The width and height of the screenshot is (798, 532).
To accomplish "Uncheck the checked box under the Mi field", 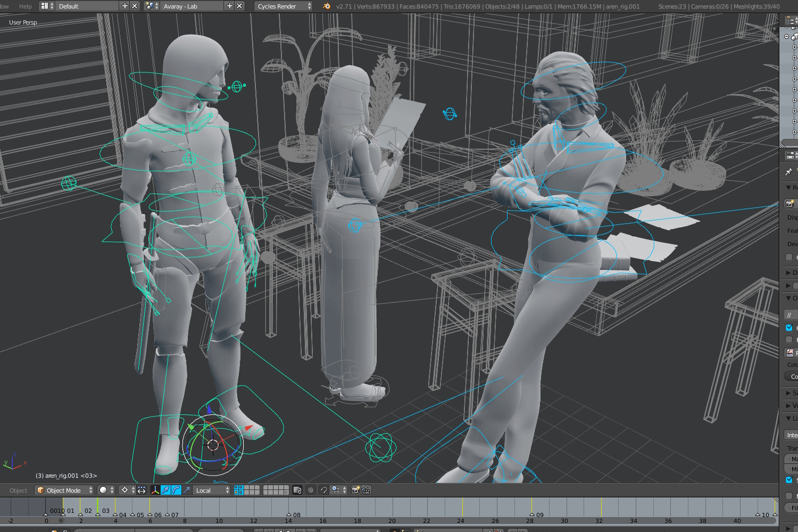I will (789, 480).
